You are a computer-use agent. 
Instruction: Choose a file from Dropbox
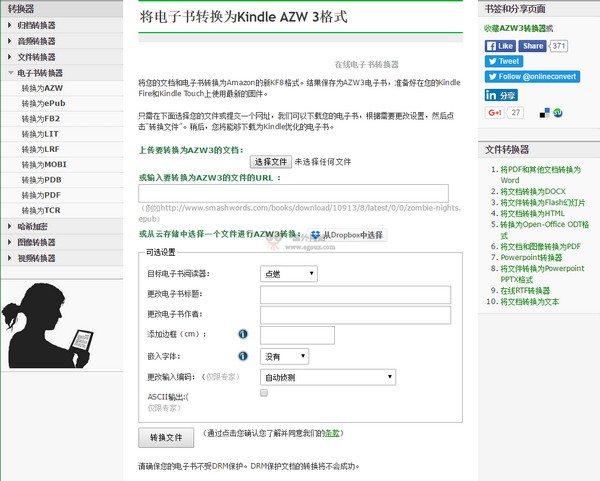click(347, 235)
